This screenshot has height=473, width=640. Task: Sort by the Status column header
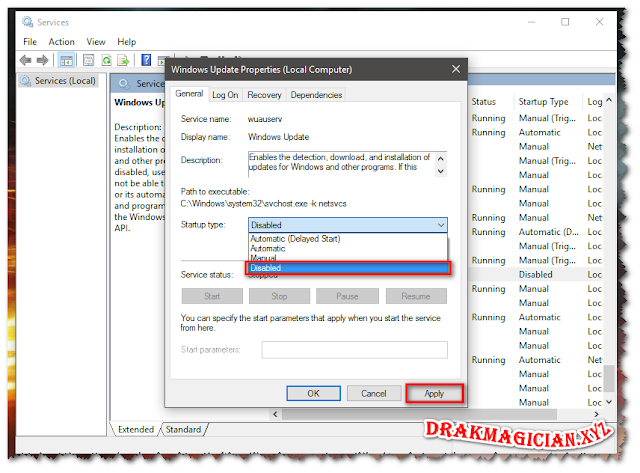[x=484, y=102]
